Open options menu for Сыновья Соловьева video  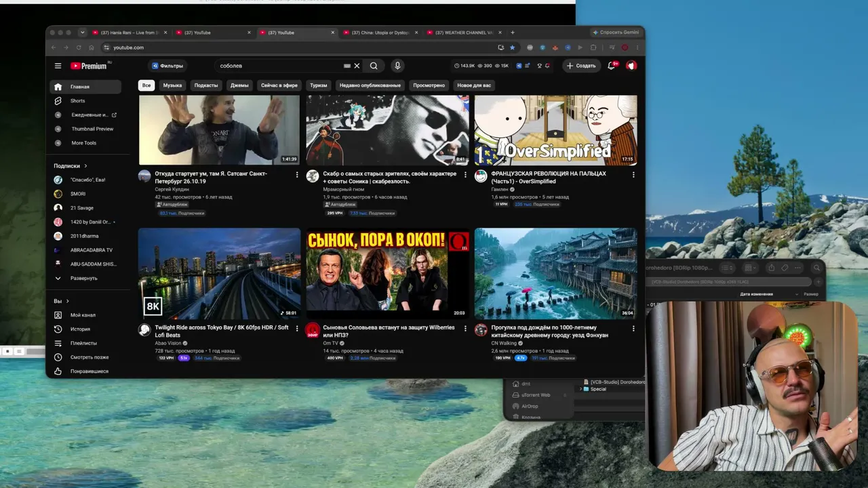point(465,328)
